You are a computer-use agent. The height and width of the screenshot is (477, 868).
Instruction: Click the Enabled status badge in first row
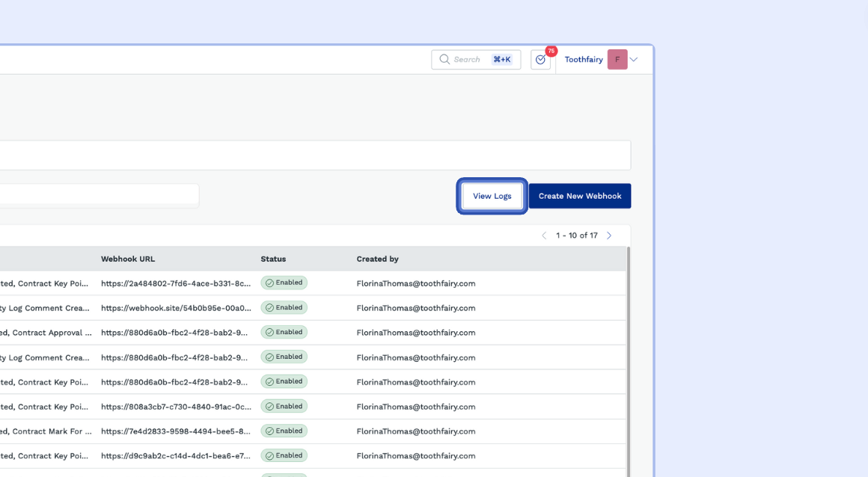[x=284, y=283]
